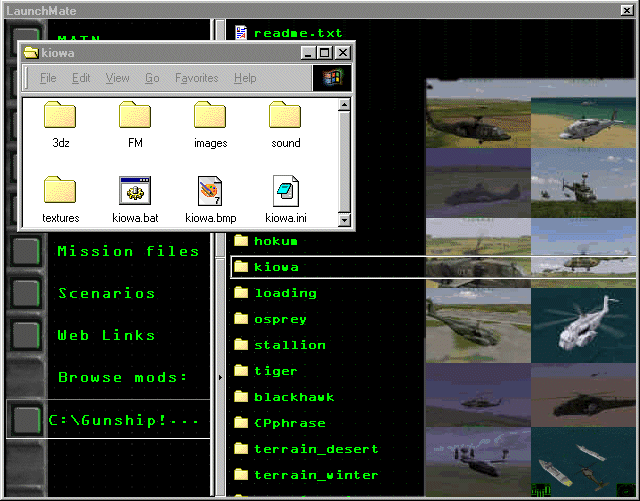
Task: Toggle the Web Links square button
Action: [x=26, y=335]
